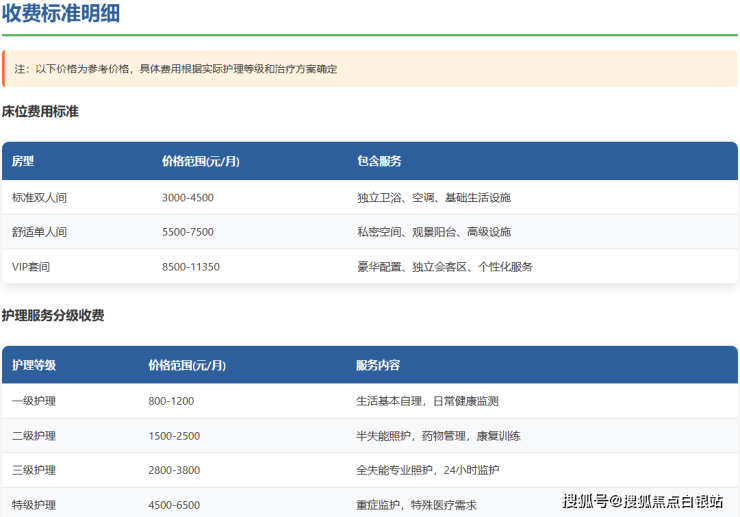
Task: Click the orange price reference note banner
Action: (x=369, y=69)
